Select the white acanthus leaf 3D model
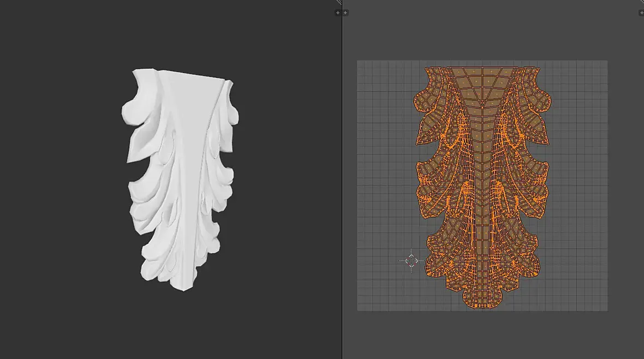 tap(180, 179)
